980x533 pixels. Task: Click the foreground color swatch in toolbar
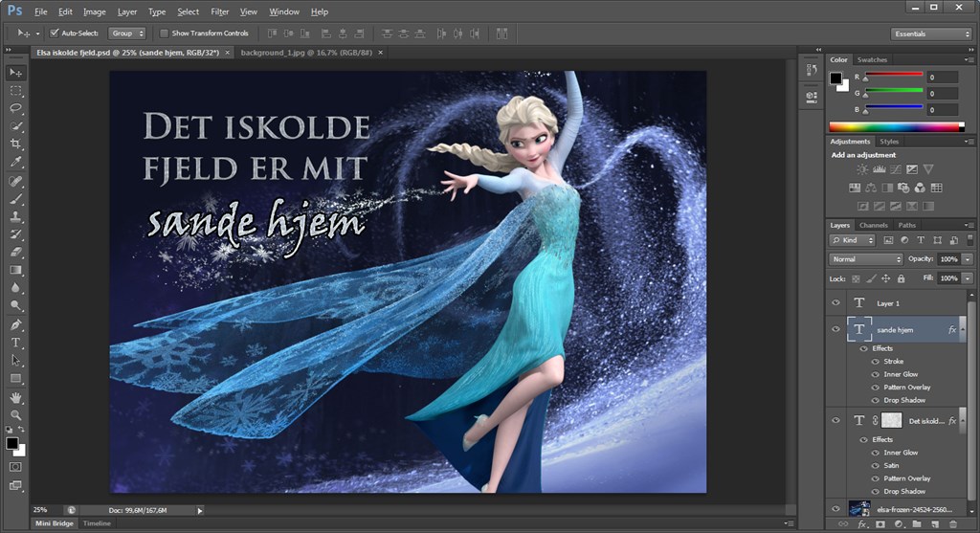coord(11,443)
